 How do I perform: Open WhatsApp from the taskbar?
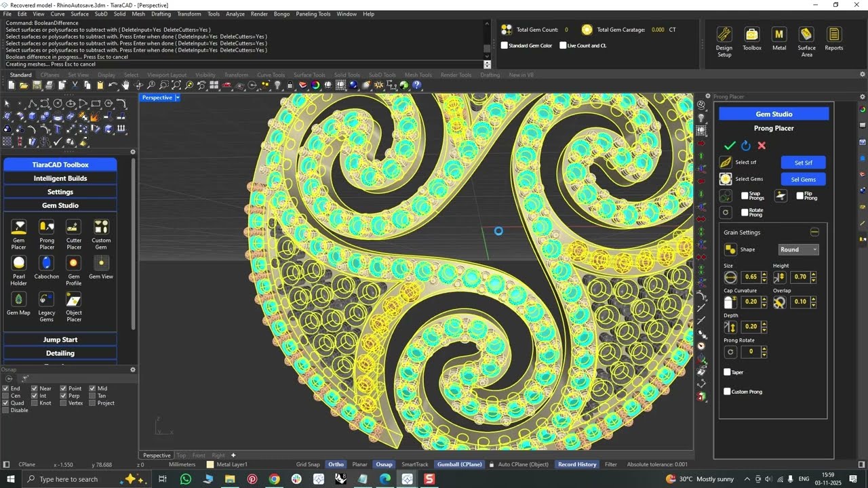[x=186, y=479]
